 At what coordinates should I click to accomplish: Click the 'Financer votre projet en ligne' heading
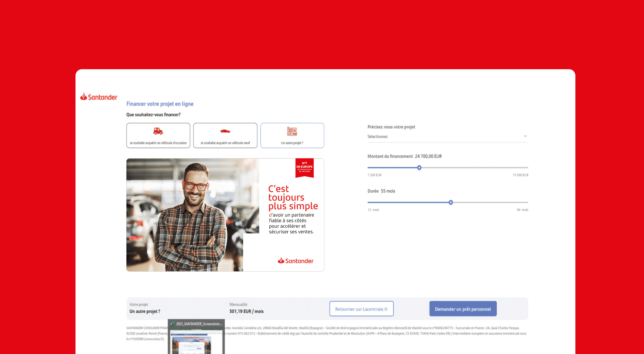pos(160,104)
